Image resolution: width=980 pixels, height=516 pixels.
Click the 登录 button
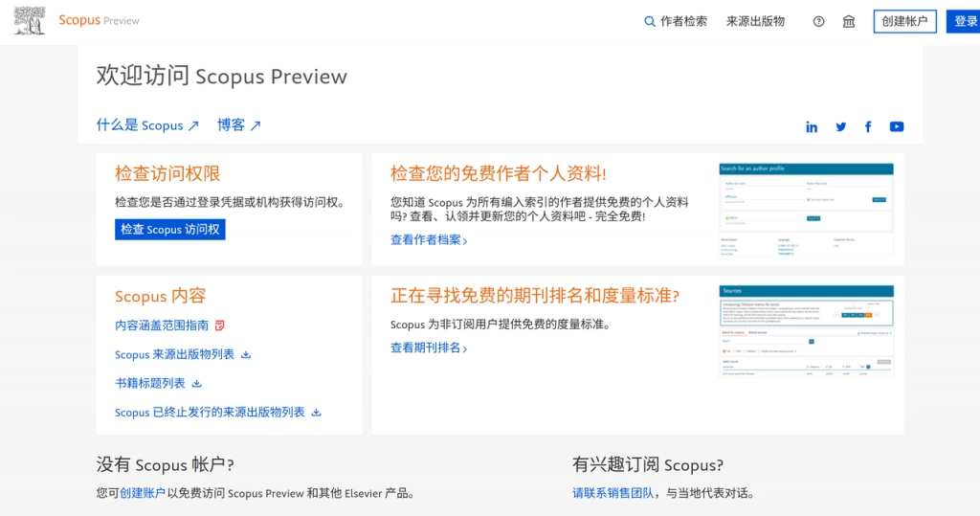pyautogui.click(x=965, y=21)
